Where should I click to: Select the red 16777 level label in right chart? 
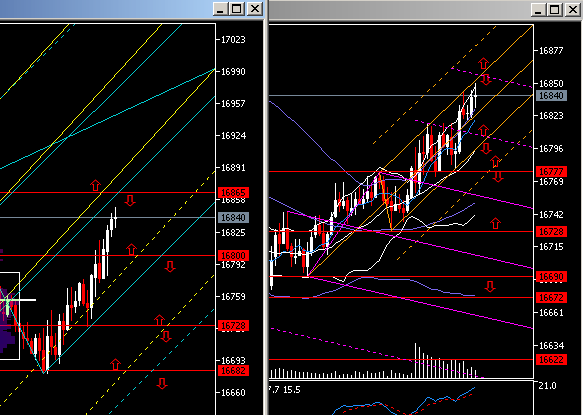(x=551, y=171)
